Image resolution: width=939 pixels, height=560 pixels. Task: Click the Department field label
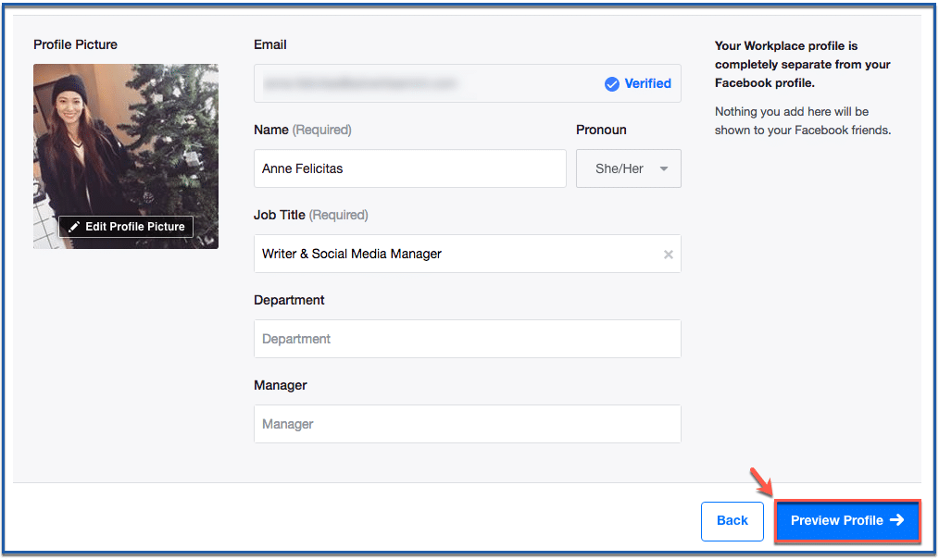point(289,300)
